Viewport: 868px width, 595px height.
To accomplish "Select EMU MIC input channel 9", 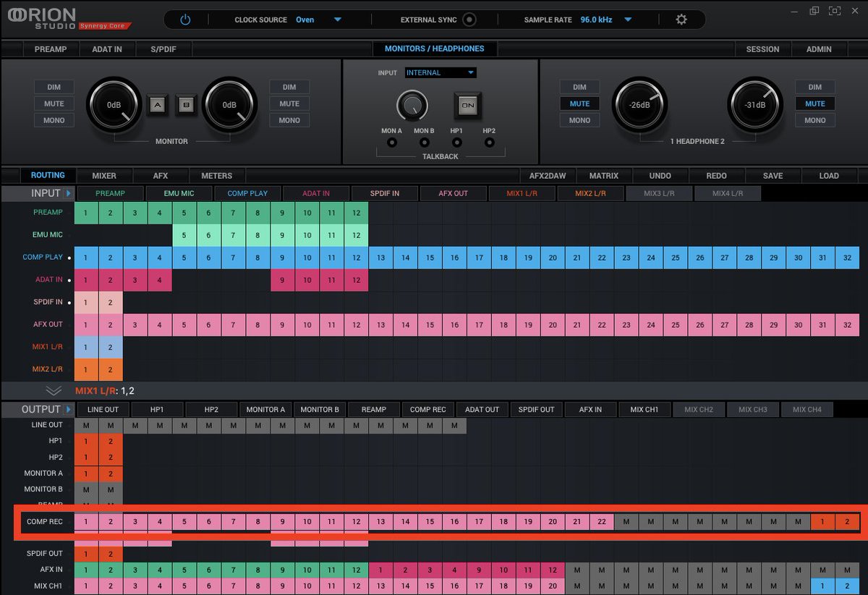I will tap(283, 235).
